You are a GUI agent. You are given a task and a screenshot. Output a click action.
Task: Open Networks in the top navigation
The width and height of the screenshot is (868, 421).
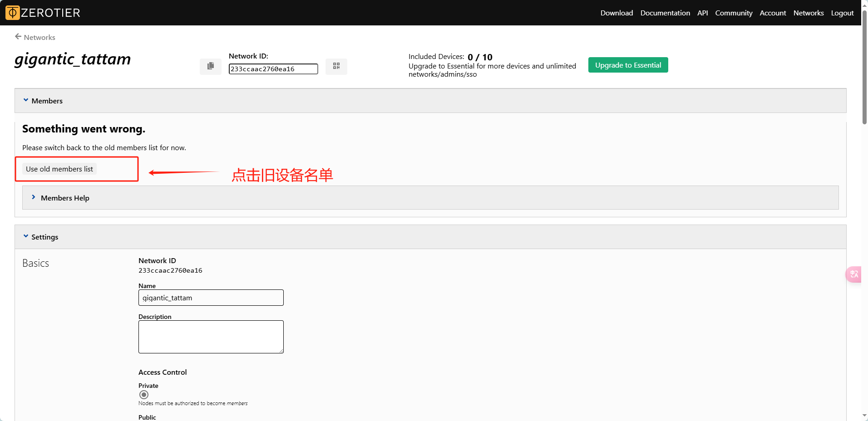(x=809, y=13)
